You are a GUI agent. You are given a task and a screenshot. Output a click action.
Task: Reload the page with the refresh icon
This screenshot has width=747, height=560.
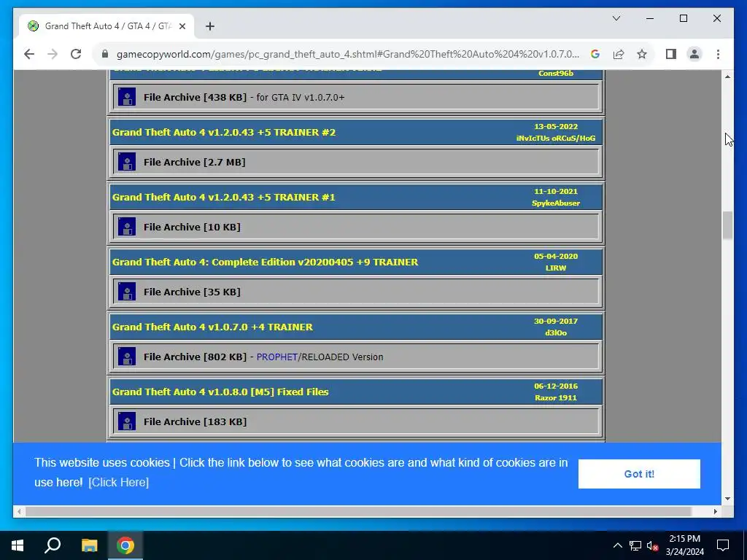(76, 54)
